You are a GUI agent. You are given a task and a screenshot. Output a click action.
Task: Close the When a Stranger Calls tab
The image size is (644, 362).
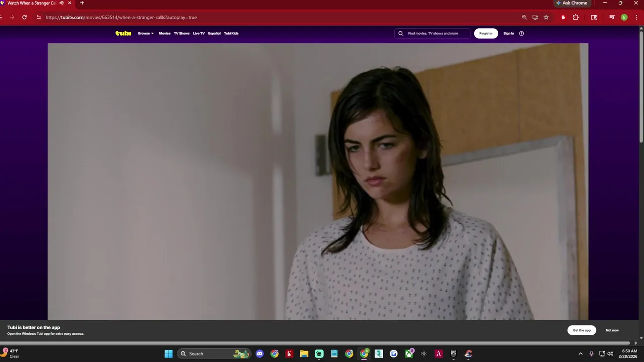tap(70, 3)
